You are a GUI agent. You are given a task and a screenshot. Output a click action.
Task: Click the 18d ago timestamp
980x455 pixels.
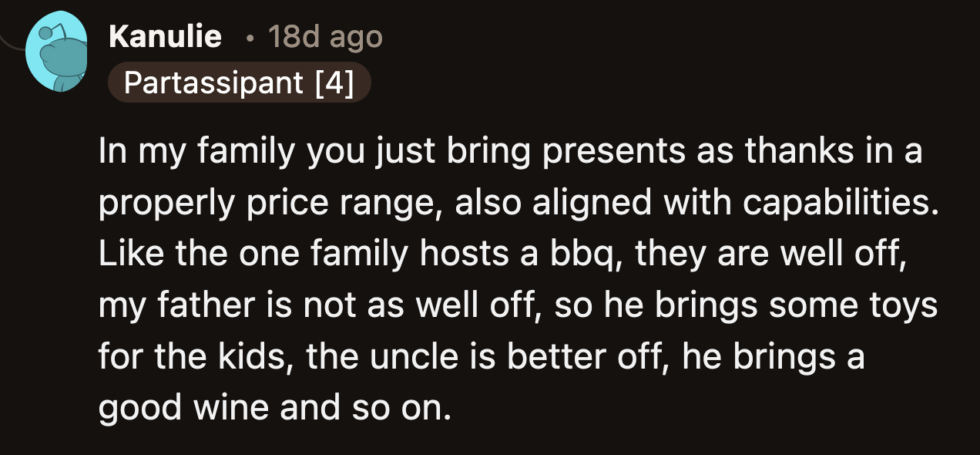pyautogui.click(x=324, y=37)
